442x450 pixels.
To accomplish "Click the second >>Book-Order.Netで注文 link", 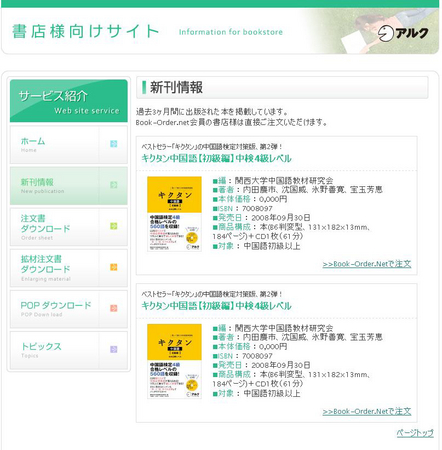I will 367,412.
